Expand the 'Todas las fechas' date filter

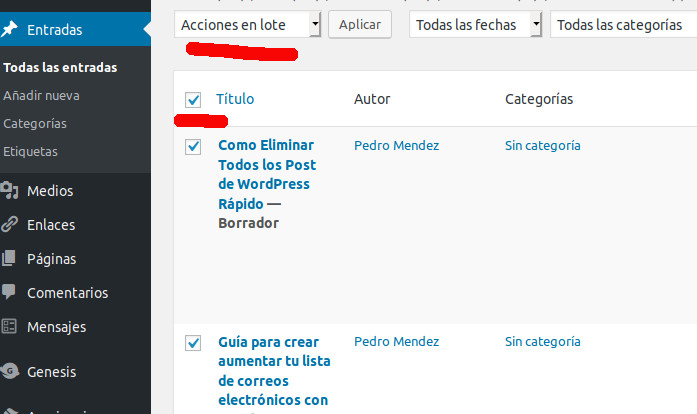(476, 25)
